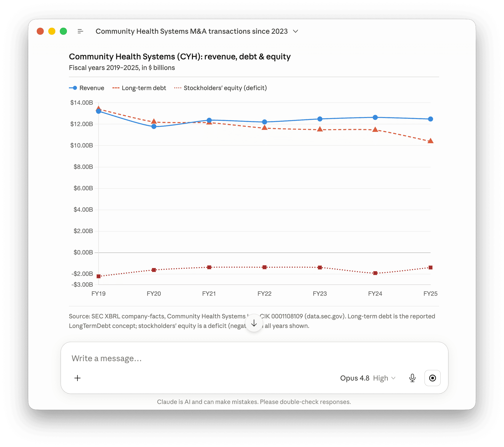
Task: Click the FY21 stockholders' equity square marker
Action: (x=209, y=267)
